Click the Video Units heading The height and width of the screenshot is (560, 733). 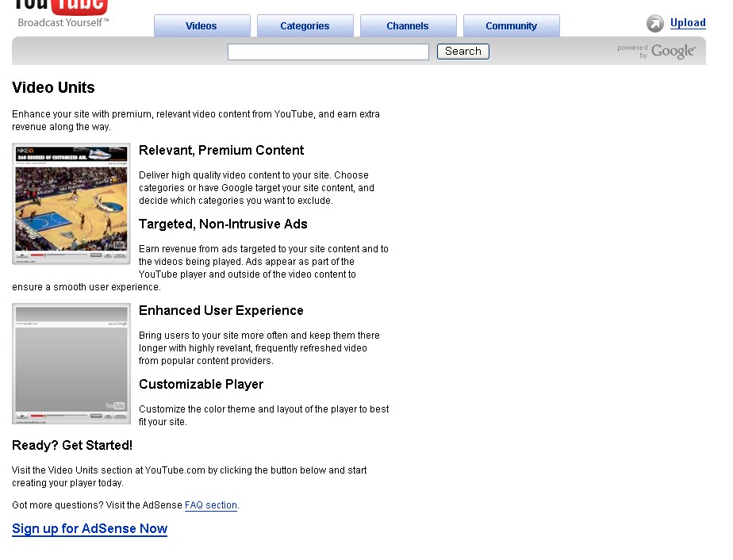[x=53, y=87]
